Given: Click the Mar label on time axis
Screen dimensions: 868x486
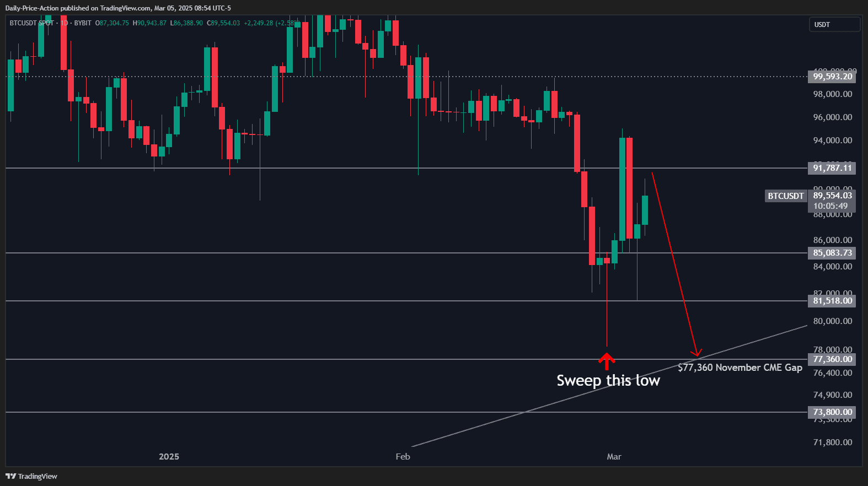Looking at the screenshot, I should [614, 456].
